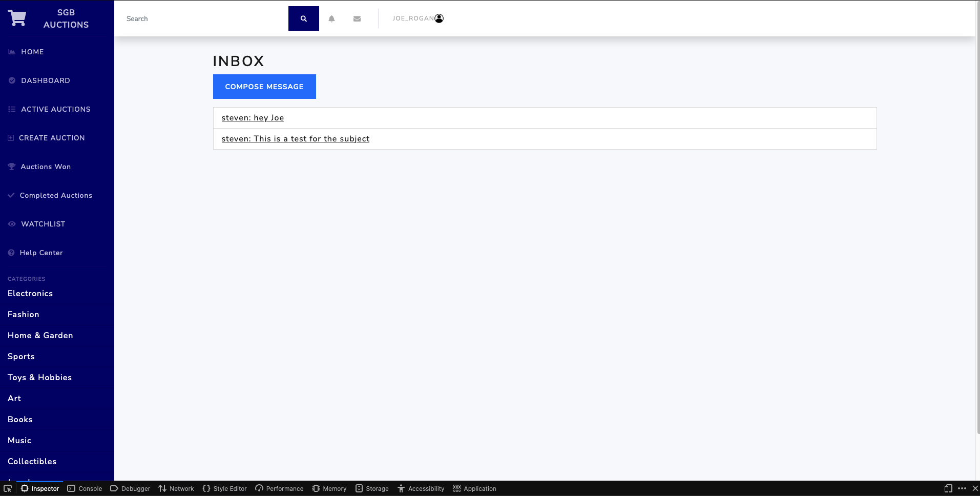Select the Collectibles category

pyautogui.click(x=32, y=462)
